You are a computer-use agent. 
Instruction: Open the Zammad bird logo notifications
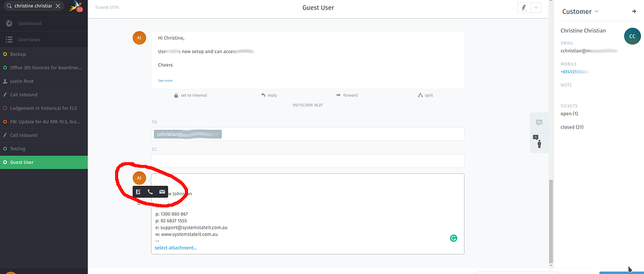(x=75, y=6)
